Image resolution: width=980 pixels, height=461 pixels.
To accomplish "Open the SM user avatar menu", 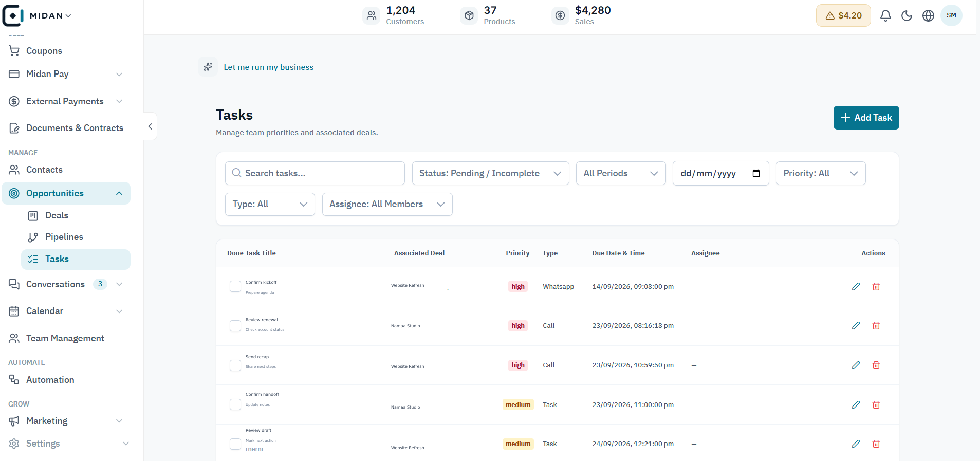I will (951, 15).
